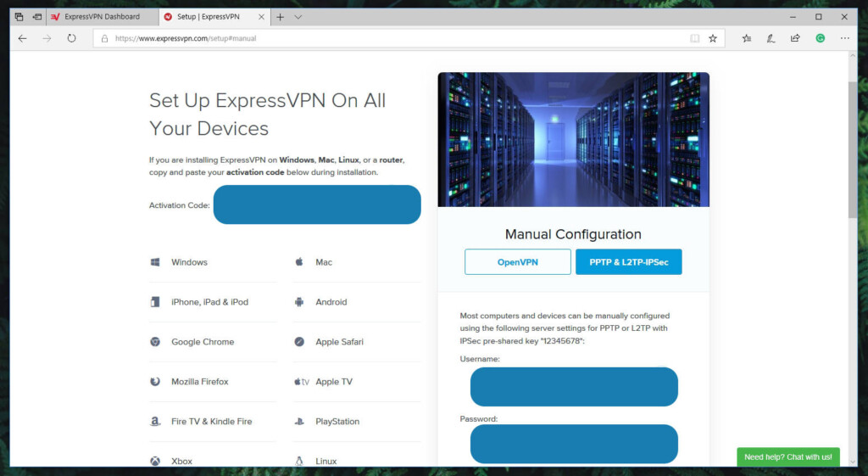This screenshot has width=868, height=476.
Task: Click the Google Chrome icon
Action: click(155, 342)
